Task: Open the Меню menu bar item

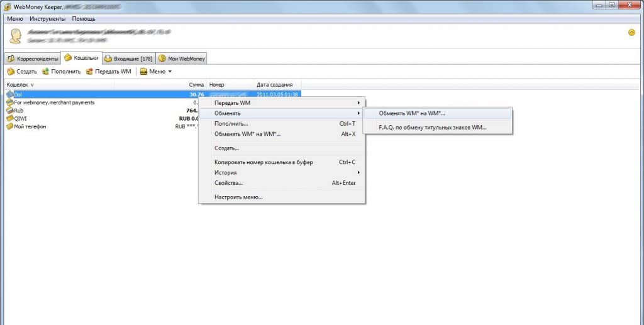Action: [15, 19]
